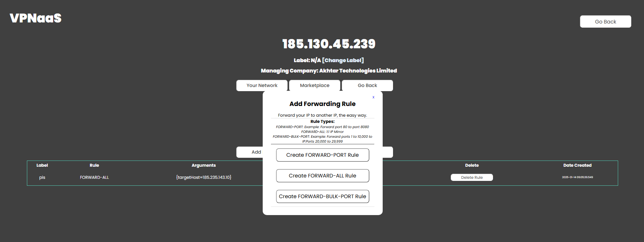Select the 185.130.45.239 IP heading
This screenshot has width=644, height=242.
(329, 44)
